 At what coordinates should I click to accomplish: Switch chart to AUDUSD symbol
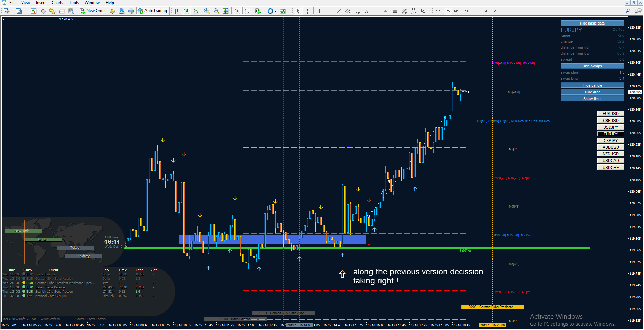(610, 147)
